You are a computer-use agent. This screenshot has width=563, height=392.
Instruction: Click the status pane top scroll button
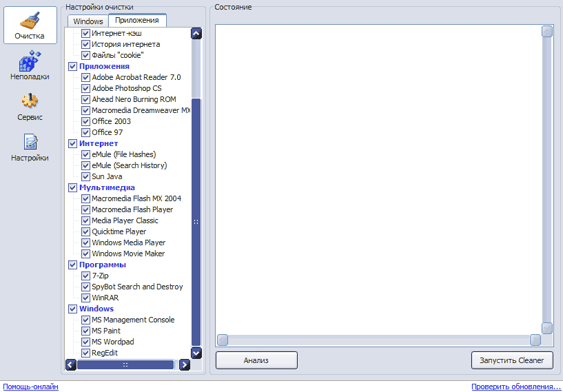(x=547, y=32)
